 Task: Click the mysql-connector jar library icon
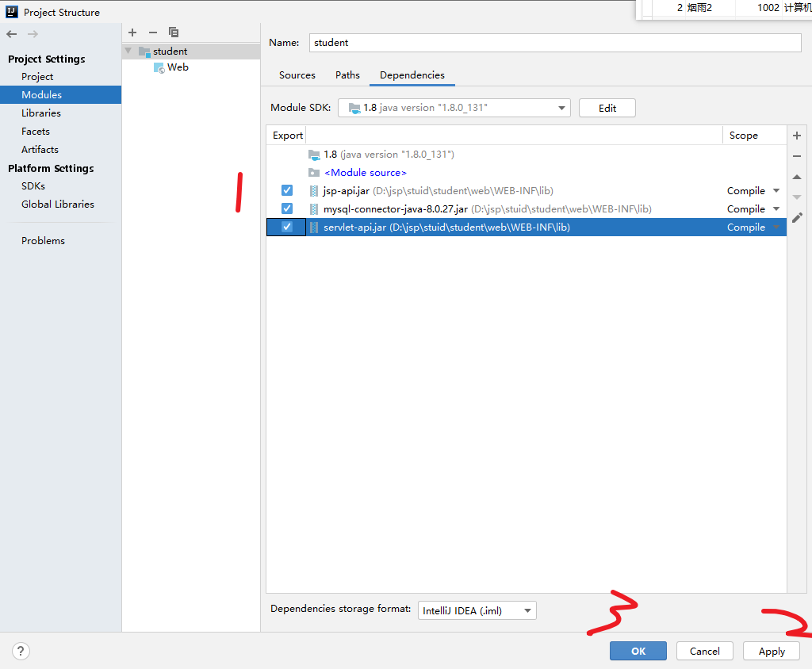click(x=314, y=209)
